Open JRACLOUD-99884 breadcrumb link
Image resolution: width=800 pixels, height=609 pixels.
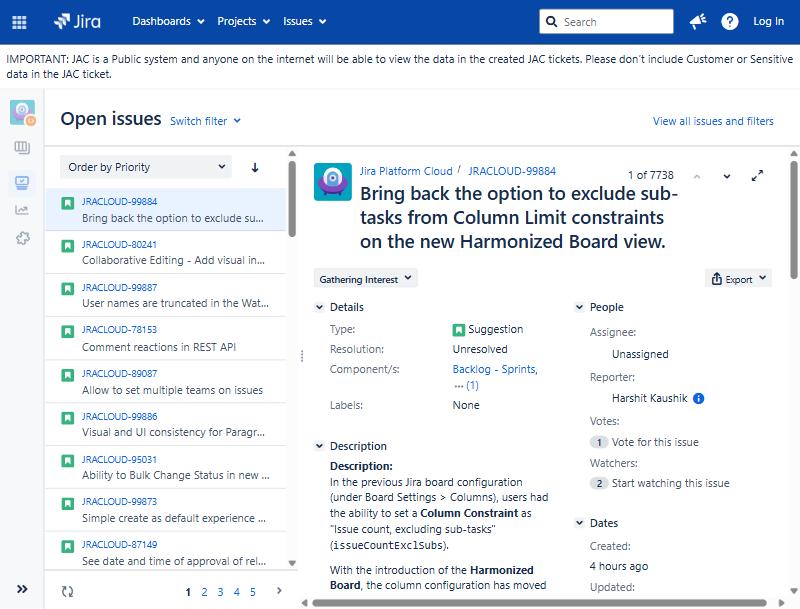click(512, 171)
